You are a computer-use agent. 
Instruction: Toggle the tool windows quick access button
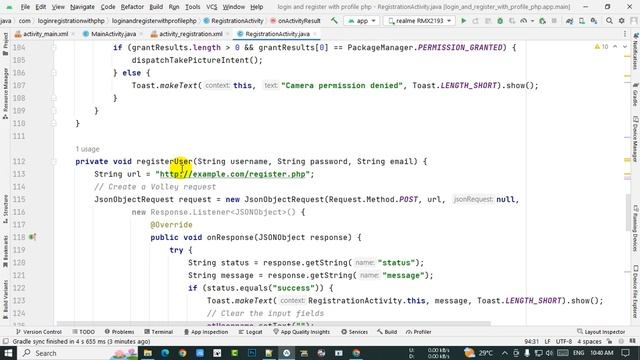(5, 342)
